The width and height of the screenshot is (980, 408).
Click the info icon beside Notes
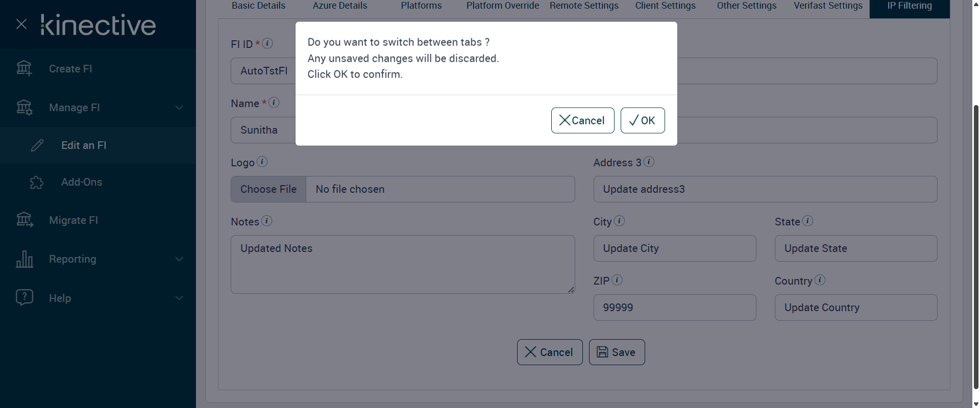pos(267,221)
